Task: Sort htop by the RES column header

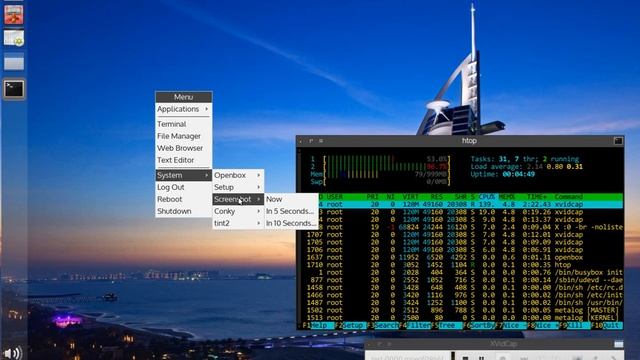Action: (436, 197)
